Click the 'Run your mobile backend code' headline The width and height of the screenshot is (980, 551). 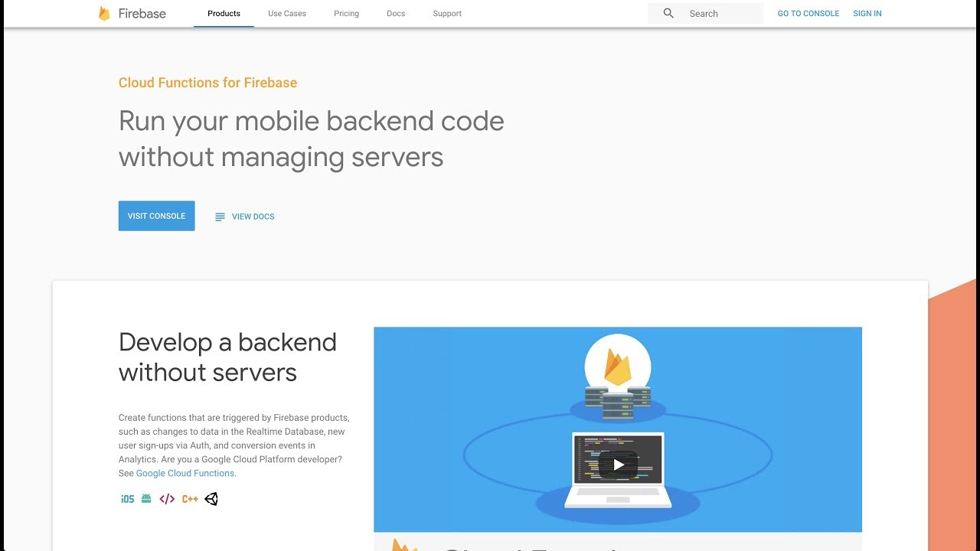pyautogui.click(x=312, y=139)
